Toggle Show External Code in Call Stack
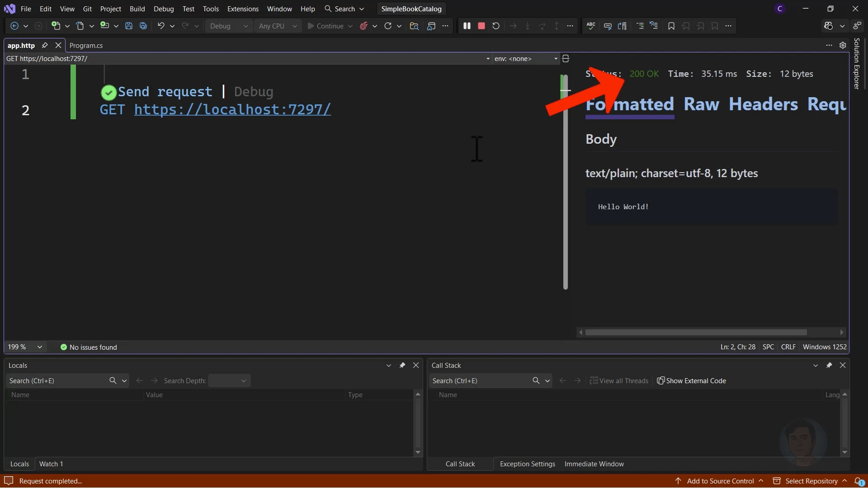Image resolution: width=868 pixels, height=488 pixels. [691, 381]
